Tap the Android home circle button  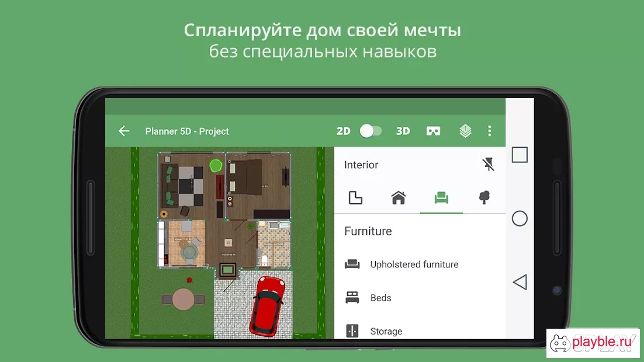[x=520, y=218]
